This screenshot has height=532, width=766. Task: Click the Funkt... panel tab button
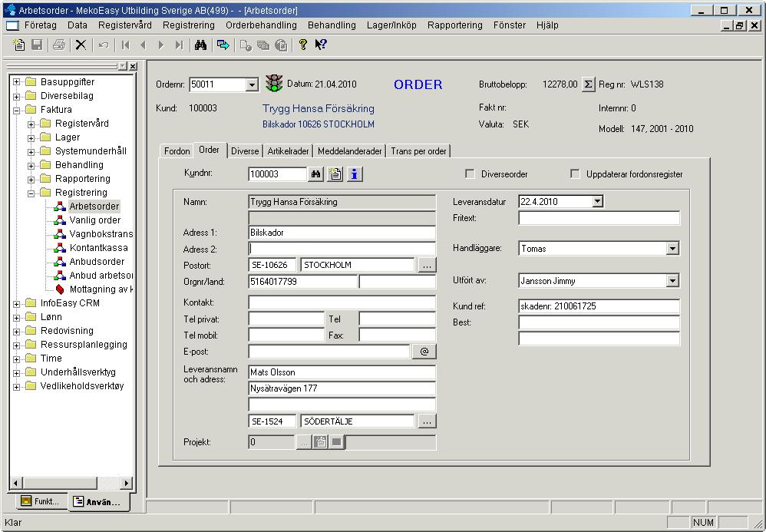[41, 501]
